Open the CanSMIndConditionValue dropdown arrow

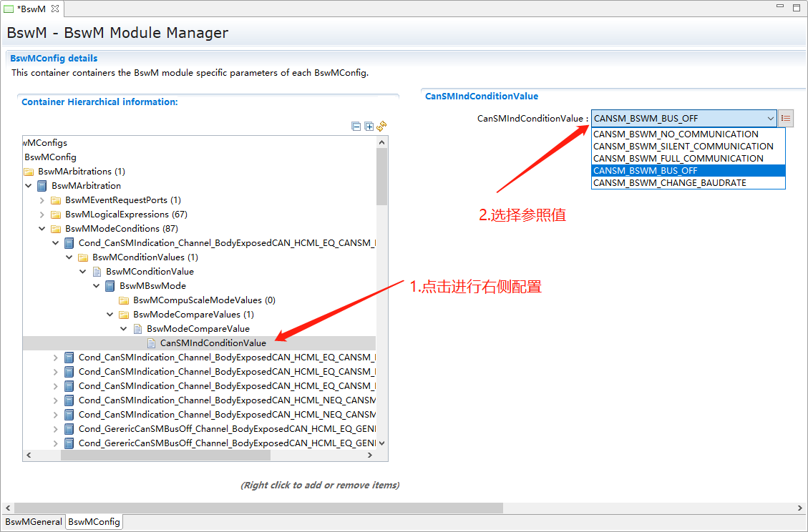coord(770,119)
